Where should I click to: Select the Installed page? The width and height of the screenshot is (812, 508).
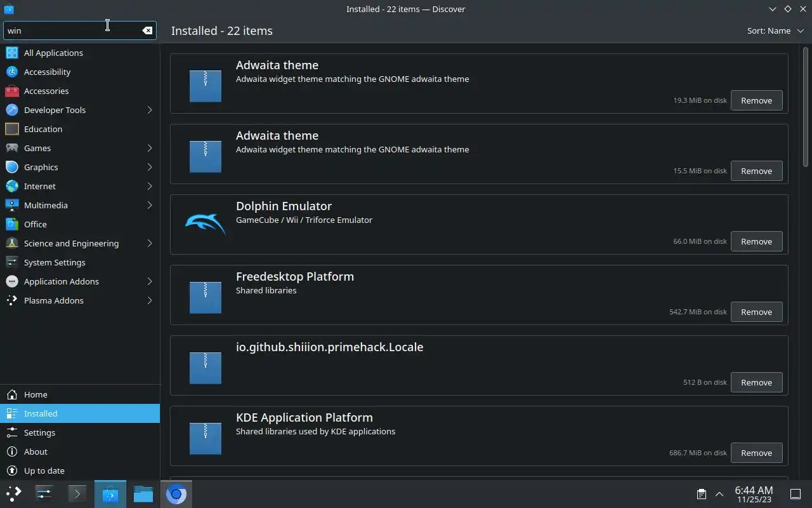[80, 413]
